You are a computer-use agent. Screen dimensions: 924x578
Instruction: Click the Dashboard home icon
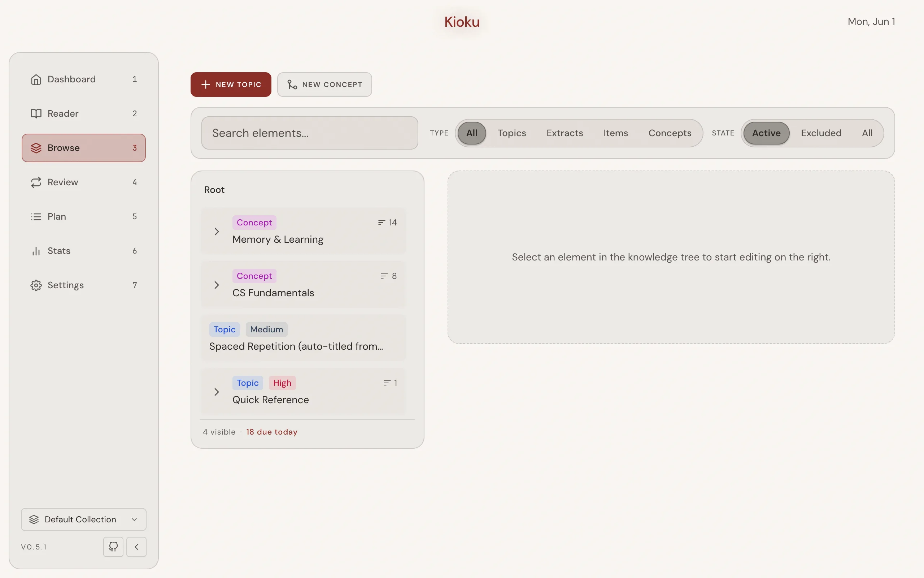tap(36, 79)
